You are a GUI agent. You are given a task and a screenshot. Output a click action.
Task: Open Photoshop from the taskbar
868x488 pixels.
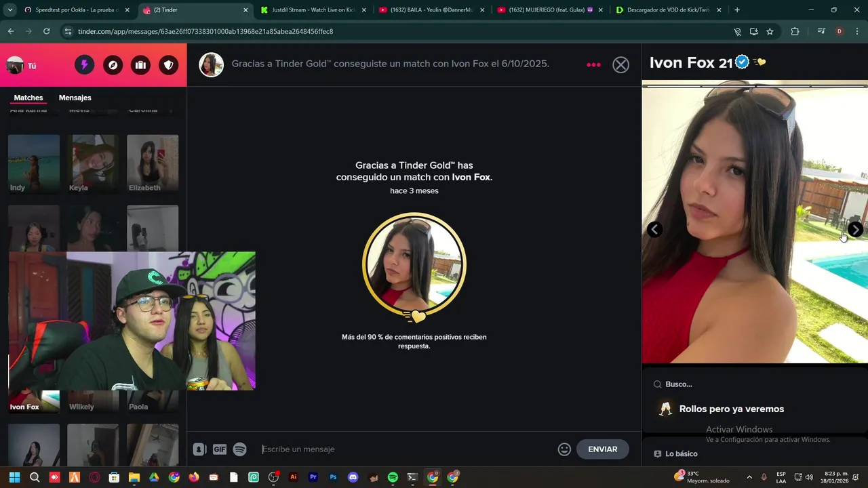pos(333,477)
